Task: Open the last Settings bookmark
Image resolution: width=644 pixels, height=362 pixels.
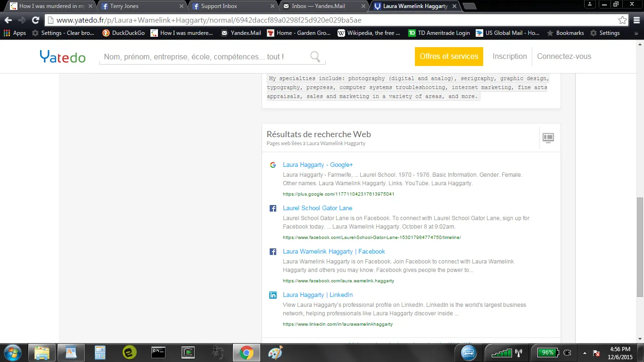Action: pyautogui.click(x=605, y=33)
